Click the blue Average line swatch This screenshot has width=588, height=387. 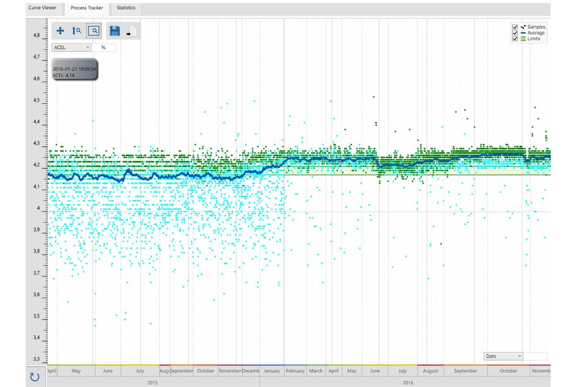523,33
